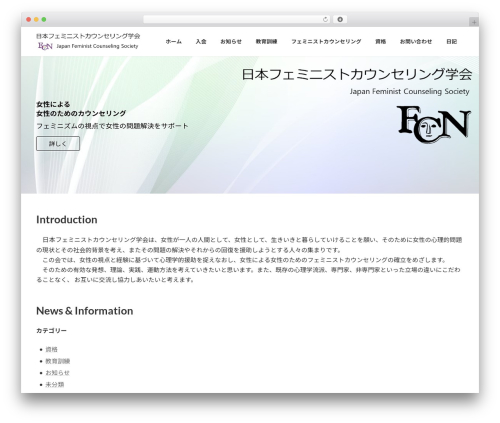
Task: Open the フェミニストカウンセリング menu item
Action: click(326, 42)
